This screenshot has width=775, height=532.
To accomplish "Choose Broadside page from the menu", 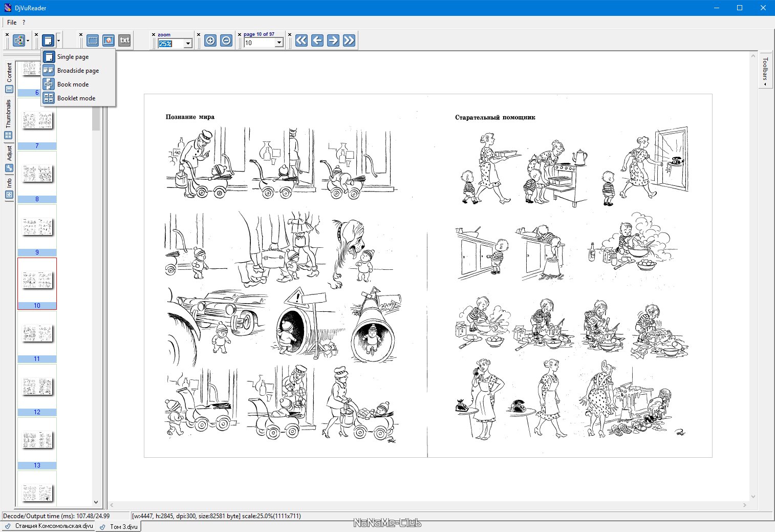I will (x=78, y=71).
